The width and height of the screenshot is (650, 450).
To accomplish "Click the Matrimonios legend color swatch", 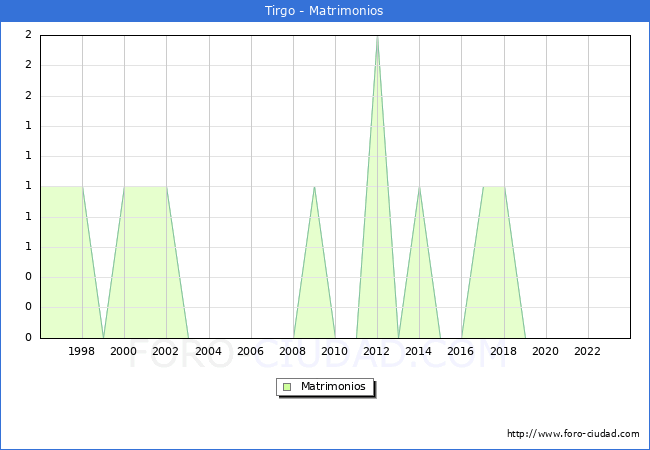I will pos(286,387).
